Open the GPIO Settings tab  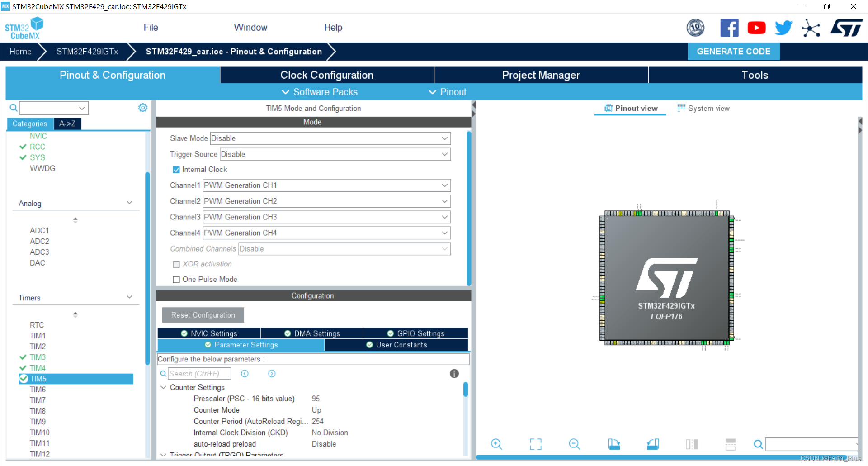[x=415, y=333]
